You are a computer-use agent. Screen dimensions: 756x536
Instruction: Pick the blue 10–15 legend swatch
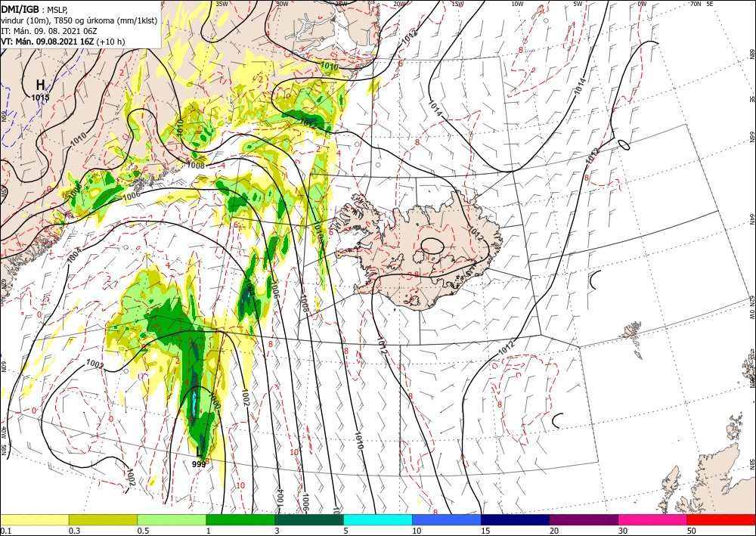(x=447, y=519)
